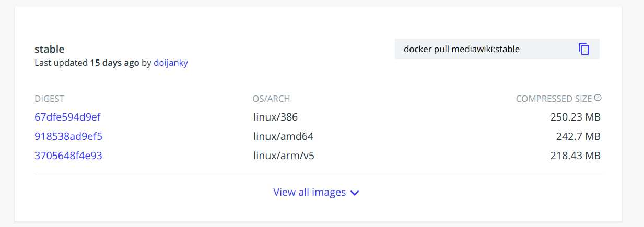Select the linux/arm/v5 architecture entry
This screenshot has width=644, height=227.
[284, 156]
